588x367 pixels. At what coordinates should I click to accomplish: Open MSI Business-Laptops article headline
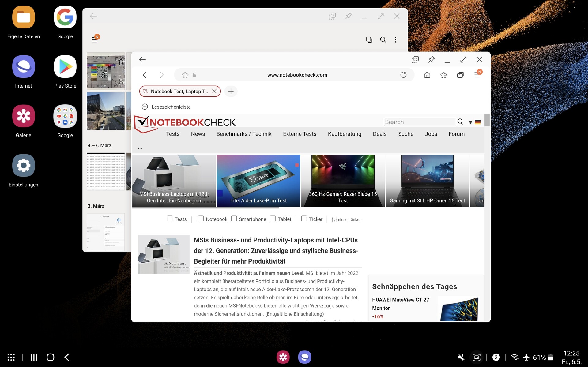276,250
